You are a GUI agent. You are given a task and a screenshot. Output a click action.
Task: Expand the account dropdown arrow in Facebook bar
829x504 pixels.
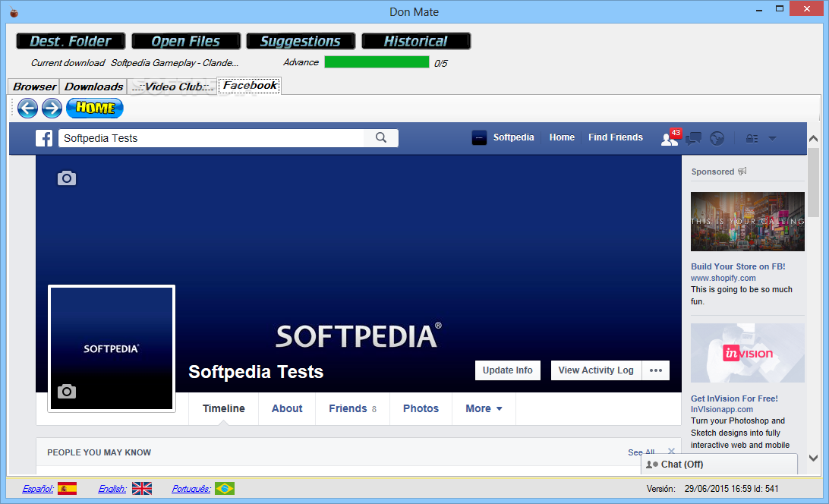[772, 139]
